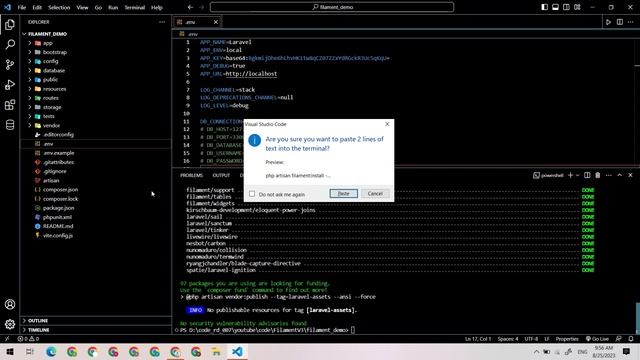The width and height of the screenshot is (640, 360).
Task: Click the terminal panel scrollbar
Action: tap(637, 318)
